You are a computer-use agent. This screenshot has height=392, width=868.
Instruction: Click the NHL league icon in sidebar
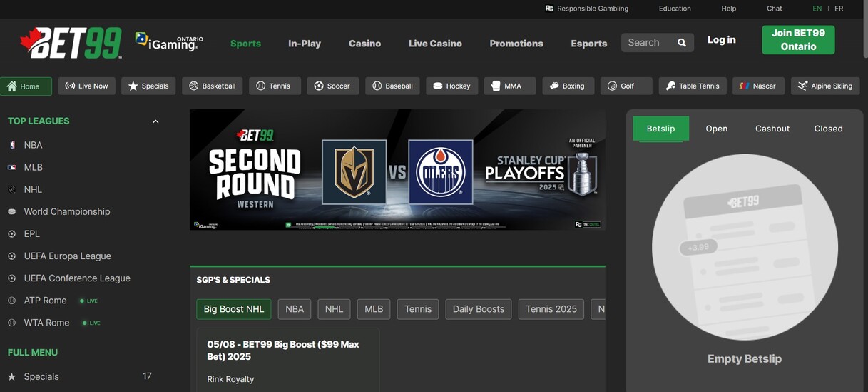pos(11,189)
